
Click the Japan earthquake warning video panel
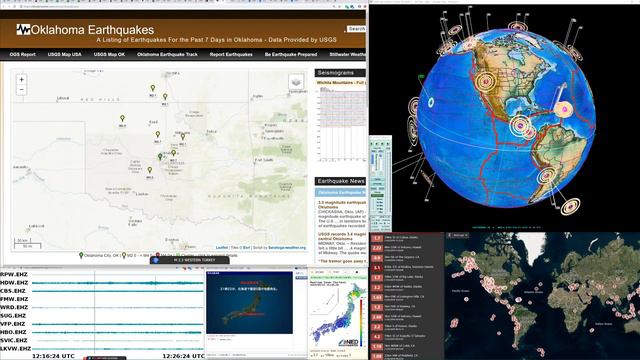click(x=249, y=303)
